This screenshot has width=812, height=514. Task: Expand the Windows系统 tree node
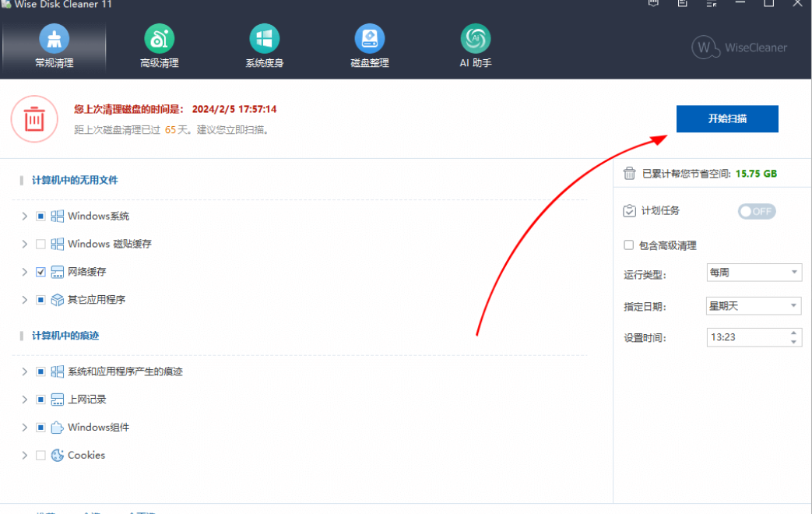[24, 216]
